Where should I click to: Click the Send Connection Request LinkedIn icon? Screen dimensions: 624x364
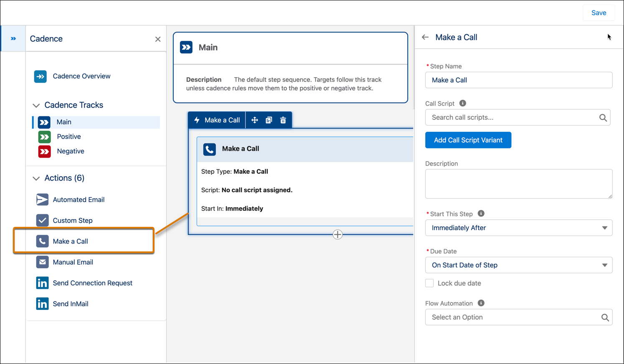point(42,283)
